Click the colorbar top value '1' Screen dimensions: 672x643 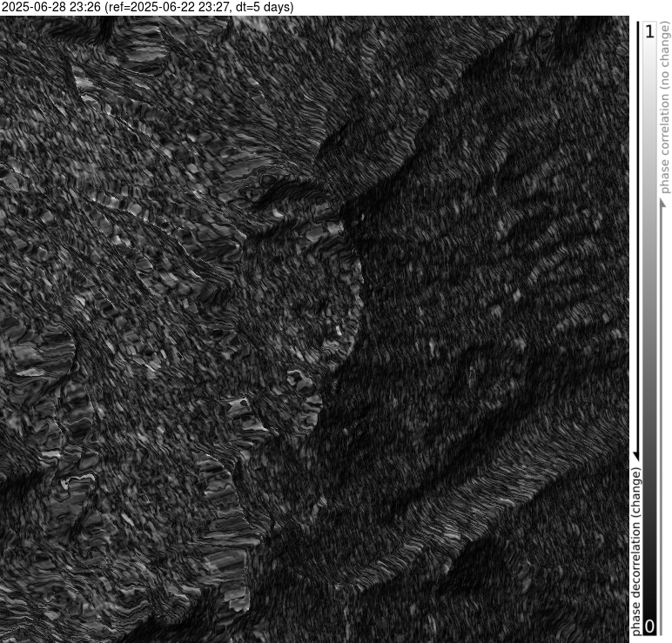(x=650, y=31)
